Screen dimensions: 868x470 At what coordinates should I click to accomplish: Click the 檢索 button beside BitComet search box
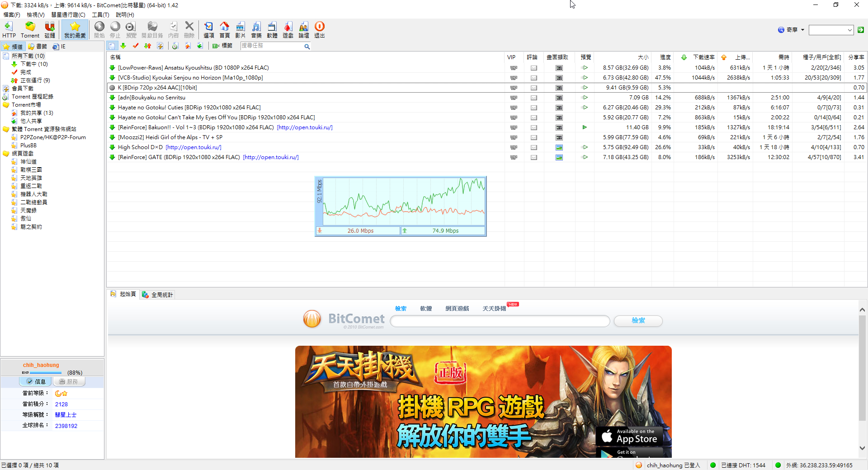tap(638, 320)
